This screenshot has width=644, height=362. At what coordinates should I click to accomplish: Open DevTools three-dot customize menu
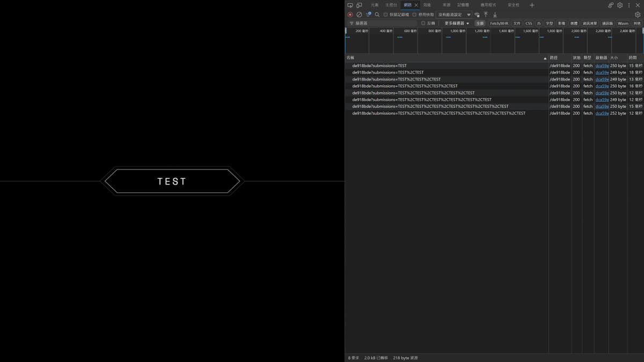pyautogui.click(x=629, y=5)
